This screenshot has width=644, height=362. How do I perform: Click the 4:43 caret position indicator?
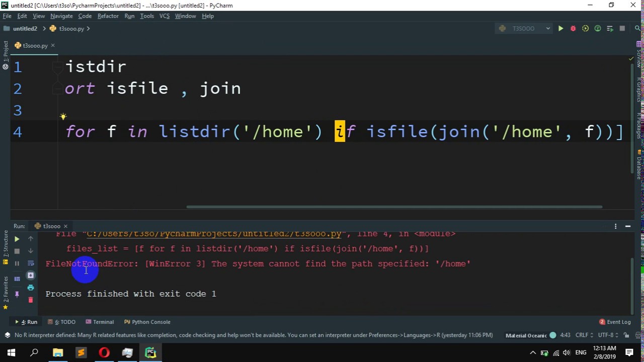coord(565,335)
